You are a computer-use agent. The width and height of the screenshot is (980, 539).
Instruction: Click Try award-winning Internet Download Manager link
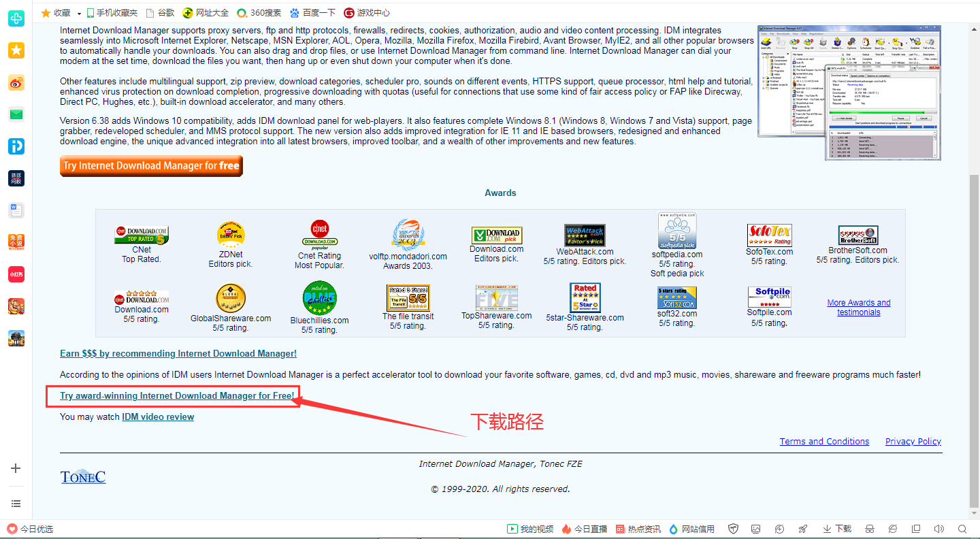(178, 395)
